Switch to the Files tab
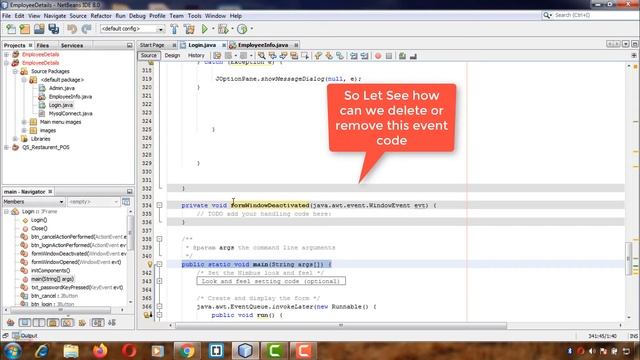The image size is (640, 360). click(x=43, y=45)
